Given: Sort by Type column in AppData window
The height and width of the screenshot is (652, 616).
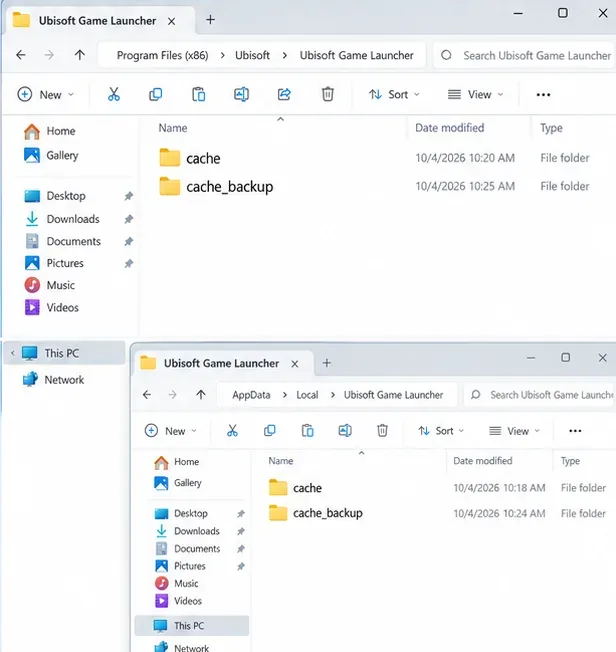Looking at the screenshot, I should click(570, 461).
